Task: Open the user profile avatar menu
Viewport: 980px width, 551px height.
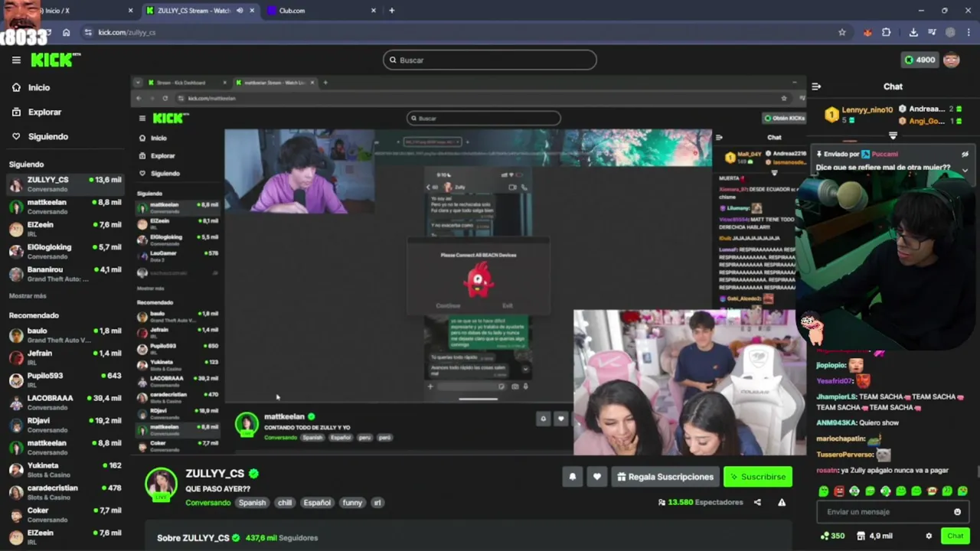Action: (952, 60)
